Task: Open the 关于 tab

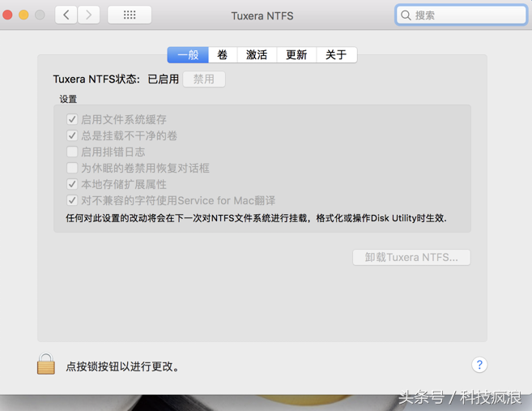Action: (337, 55)
